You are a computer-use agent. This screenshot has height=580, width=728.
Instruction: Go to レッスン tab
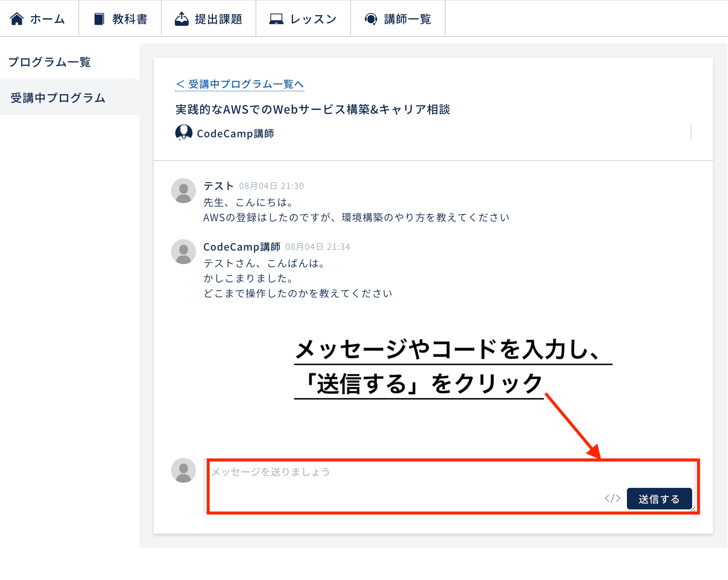point(303,19)
